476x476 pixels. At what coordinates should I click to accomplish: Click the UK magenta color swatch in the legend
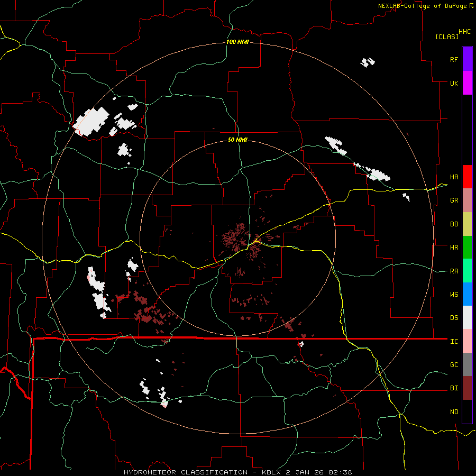(x=467, y=83)
